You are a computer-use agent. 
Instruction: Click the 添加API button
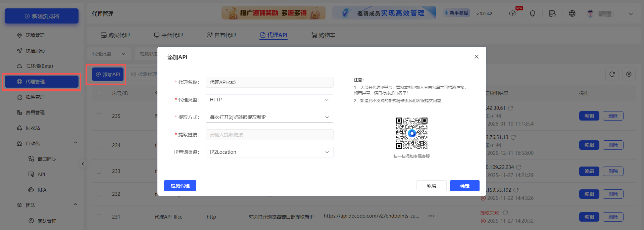[108, 74]
